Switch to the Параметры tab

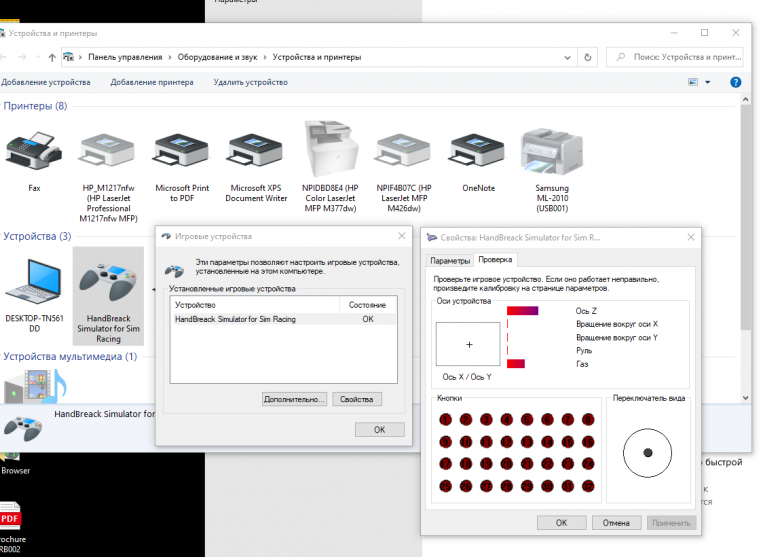450,261
